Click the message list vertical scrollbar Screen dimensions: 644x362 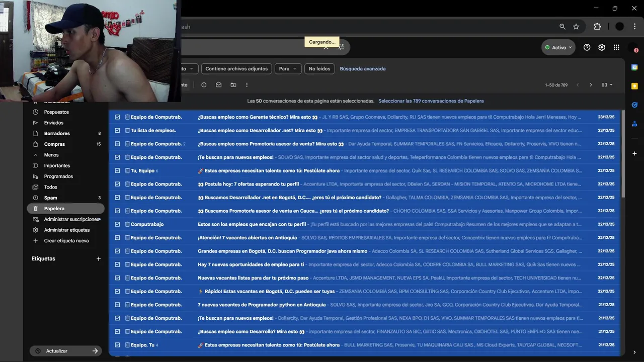point(623,154)
